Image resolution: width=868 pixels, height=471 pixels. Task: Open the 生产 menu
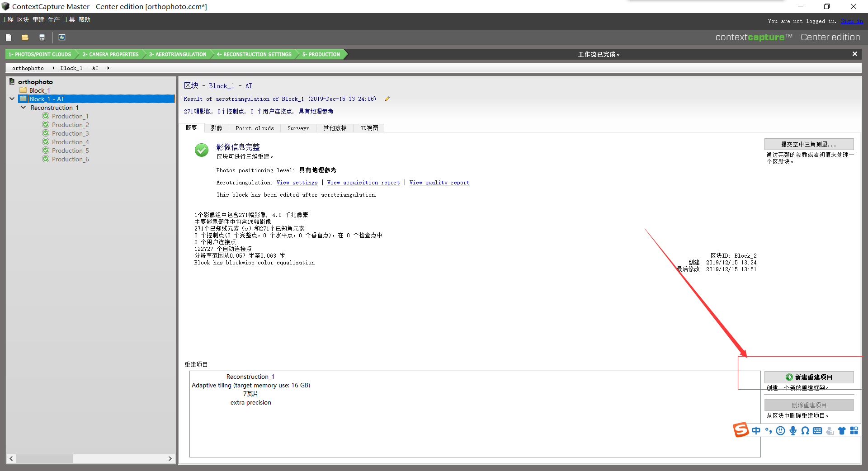tap(54, 19)
